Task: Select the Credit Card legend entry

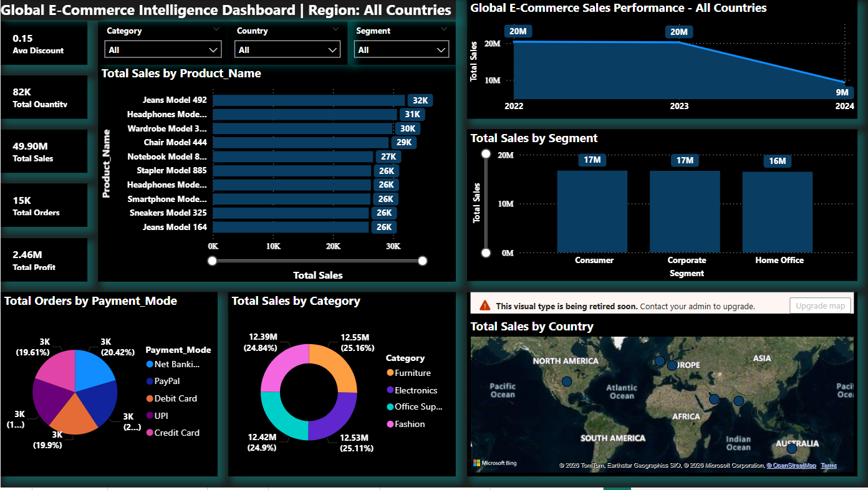Action: [x=176, y=433]
